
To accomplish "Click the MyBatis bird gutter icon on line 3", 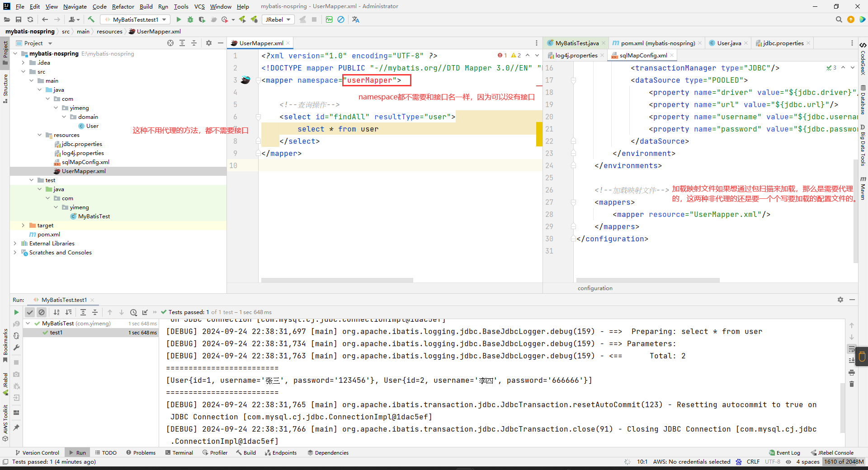I will pyautogui.click(x=245, y=80).
